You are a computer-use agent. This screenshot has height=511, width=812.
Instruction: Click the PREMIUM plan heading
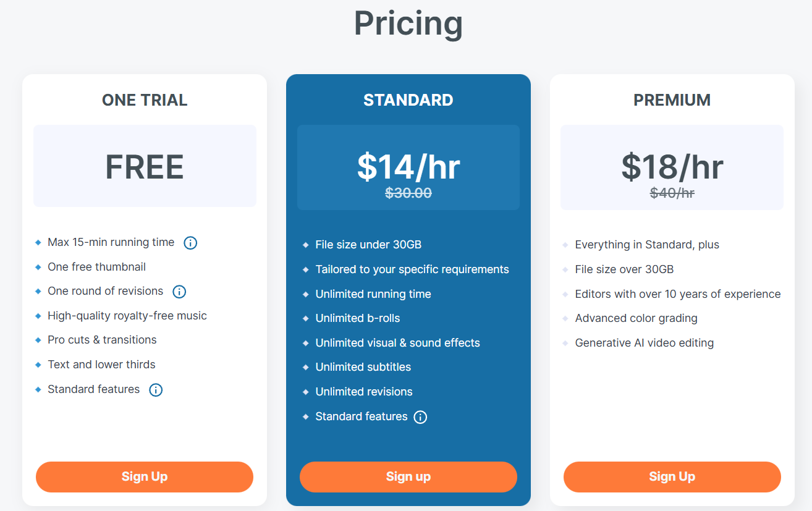coord(672,100)
